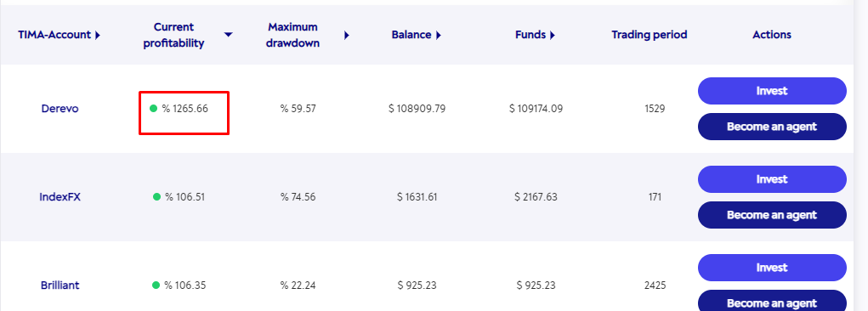Image resolution: width=868 pixels, height=311 pixels.
Task: Sort by Funds column arrow
Action: [553, 36]
